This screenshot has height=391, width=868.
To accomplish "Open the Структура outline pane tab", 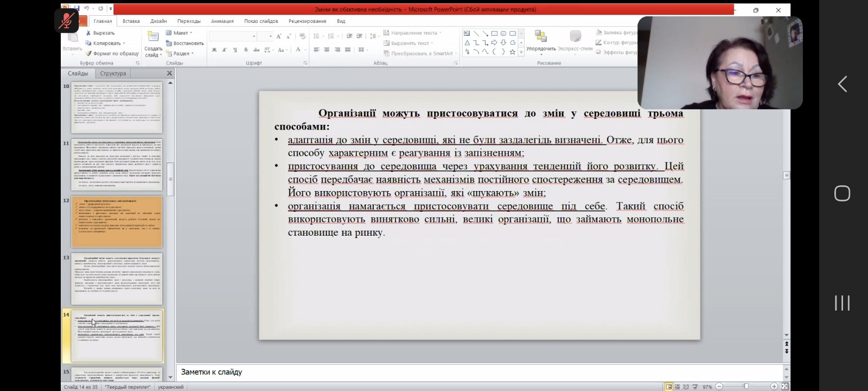I will tap(113, 73).
